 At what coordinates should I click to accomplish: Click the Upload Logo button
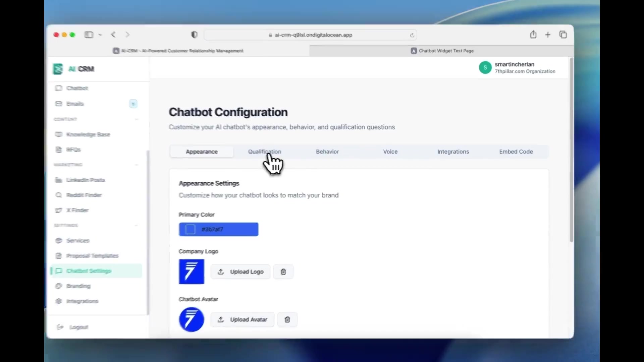240,272
